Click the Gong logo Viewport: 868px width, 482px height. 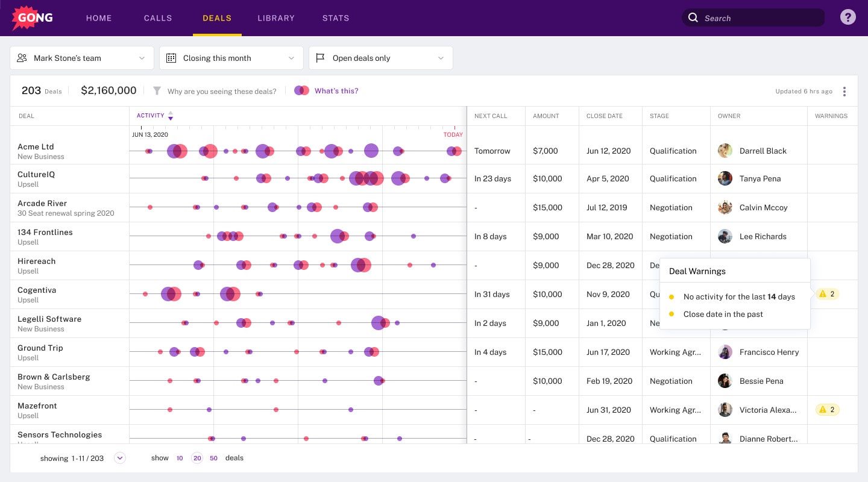[32, 17]
